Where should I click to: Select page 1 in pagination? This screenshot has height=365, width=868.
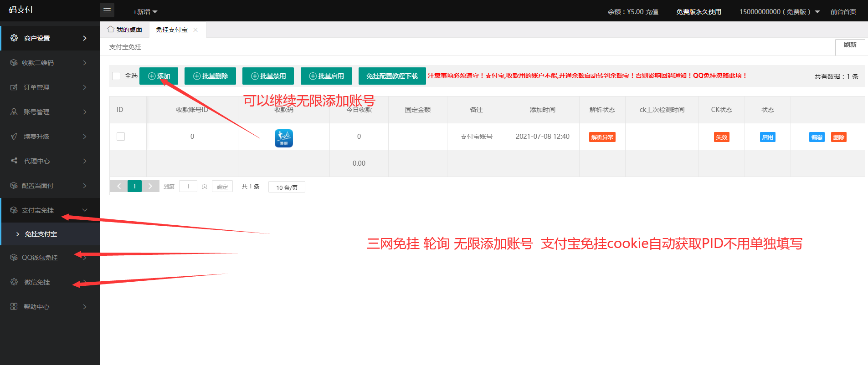134,186
